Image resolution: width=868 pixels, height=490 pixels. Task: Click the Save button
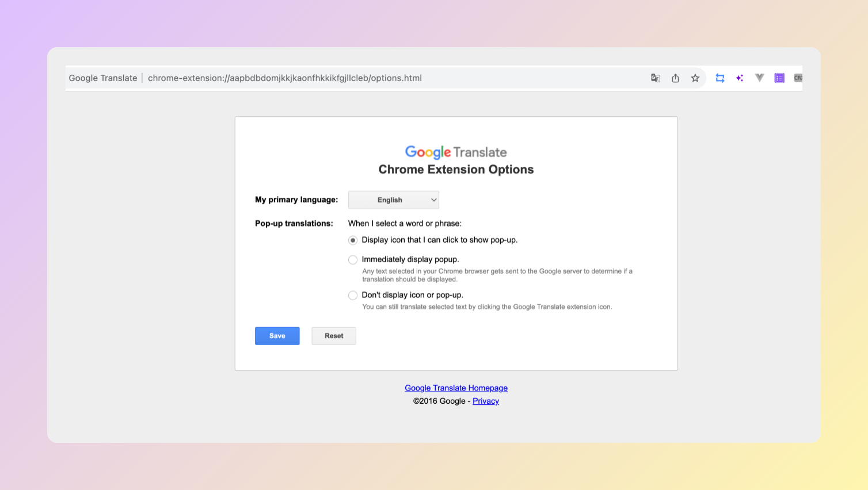click(x=277, y=336)
